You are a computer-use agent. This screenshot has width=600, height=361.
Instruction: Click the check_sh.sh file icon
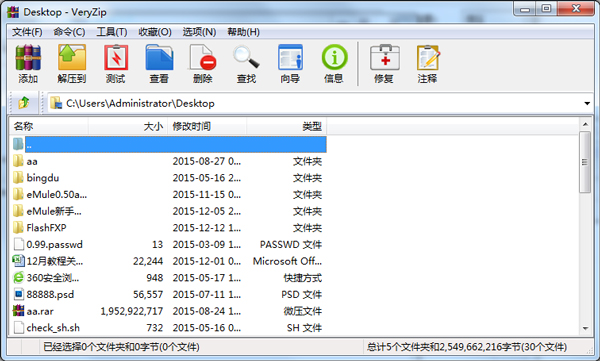tap(18, 328)
